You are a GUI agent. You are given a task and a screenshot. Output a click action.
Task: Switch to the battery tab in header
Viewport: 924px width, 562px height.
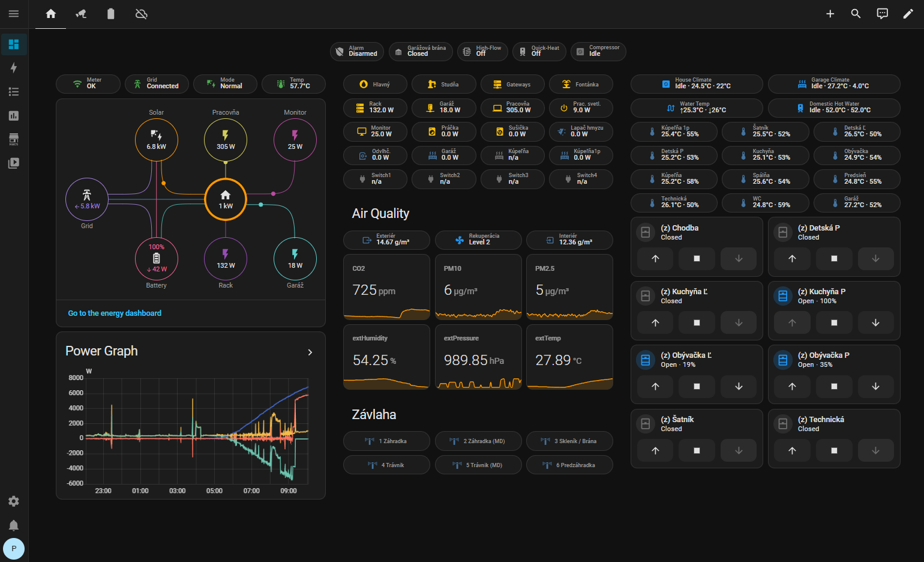[110, 14]
